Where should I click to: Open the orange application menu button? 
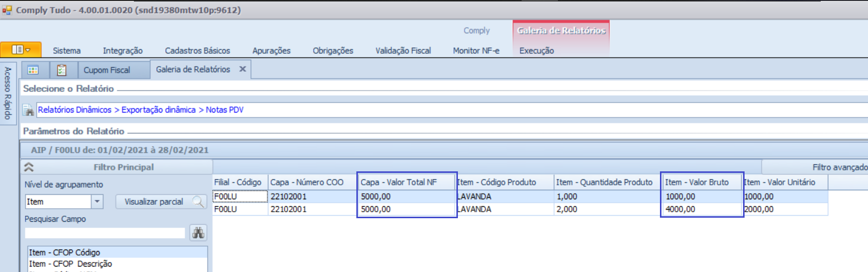(x=20, y=50)
